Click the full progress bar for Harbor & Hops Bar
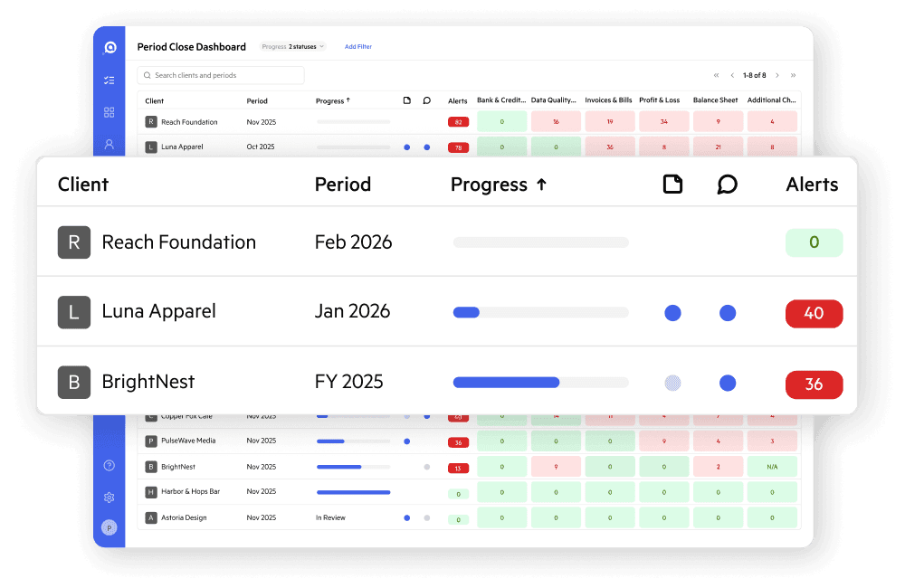This screenshot has width=905, height=588. pyautogui.click(x=353, y=492)
